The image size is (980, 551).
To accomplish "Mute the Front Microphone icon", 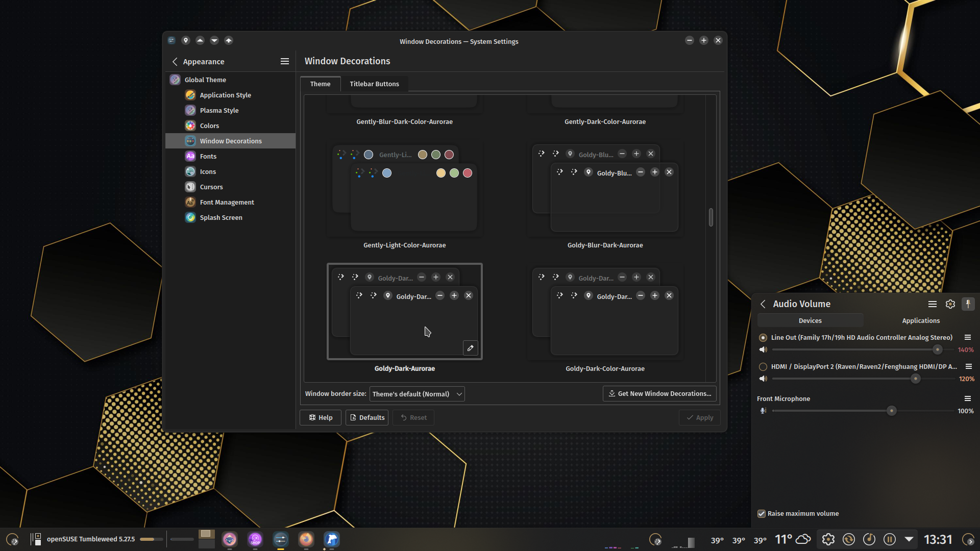I will [x=763, y=411].
